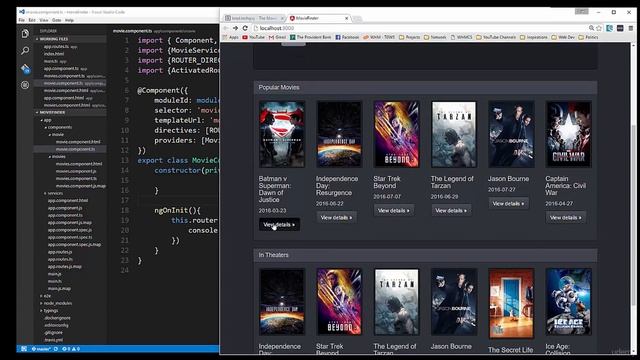Image resolution: width=640 pixels, height=360 pixels.
Task: Click the blue extension icon in Chrome toolbar
Action: click(609, 28)
